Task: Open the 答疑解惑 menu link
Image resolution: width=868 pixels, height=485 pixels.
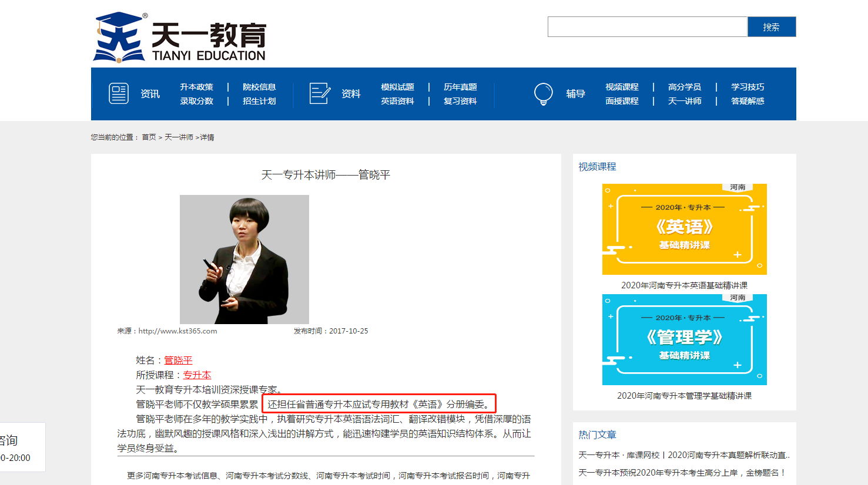Action: 748,101
